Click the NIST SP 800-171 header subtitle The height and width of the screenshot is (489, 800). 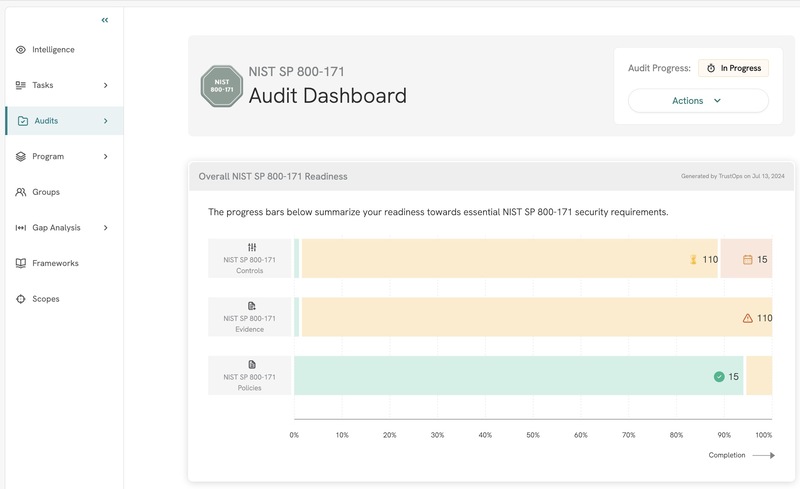296,71
